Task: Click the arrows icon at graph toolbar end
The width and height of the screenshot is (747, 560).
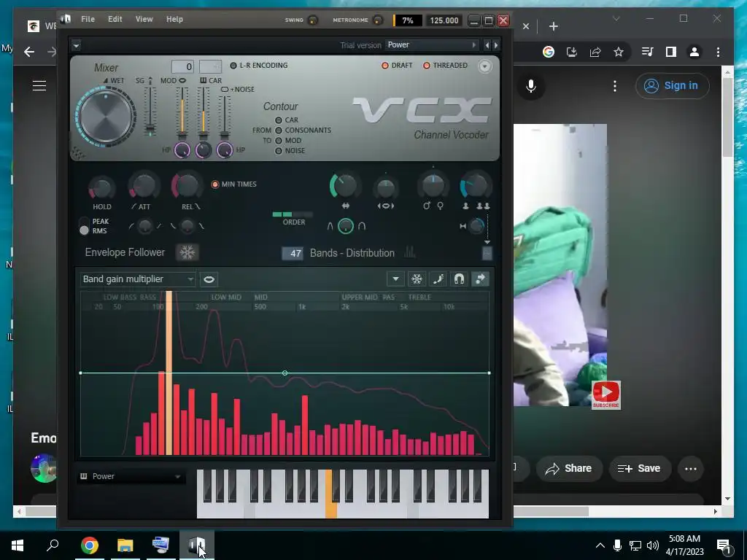Action: coord(480,279)
